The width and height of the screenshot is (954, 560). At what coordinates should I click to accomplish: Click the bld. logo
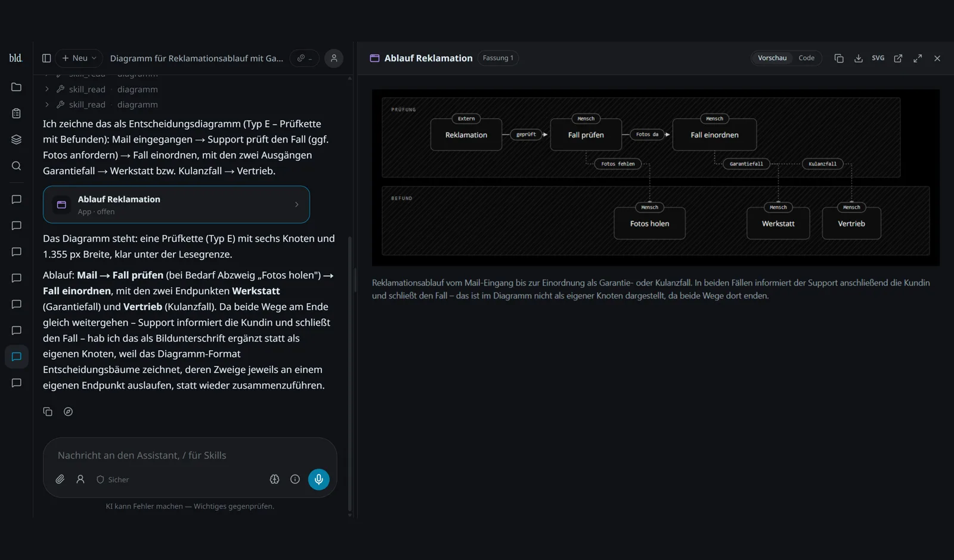16,58
